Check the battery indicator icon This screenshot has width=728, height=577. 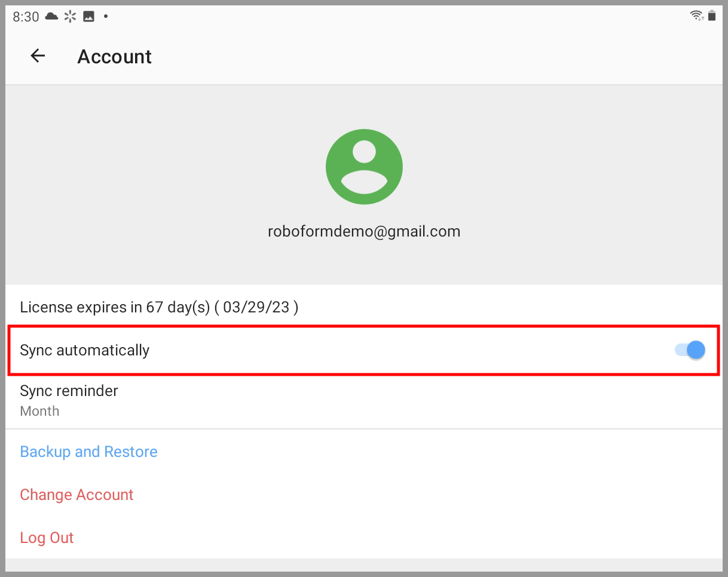pos(712,16)
